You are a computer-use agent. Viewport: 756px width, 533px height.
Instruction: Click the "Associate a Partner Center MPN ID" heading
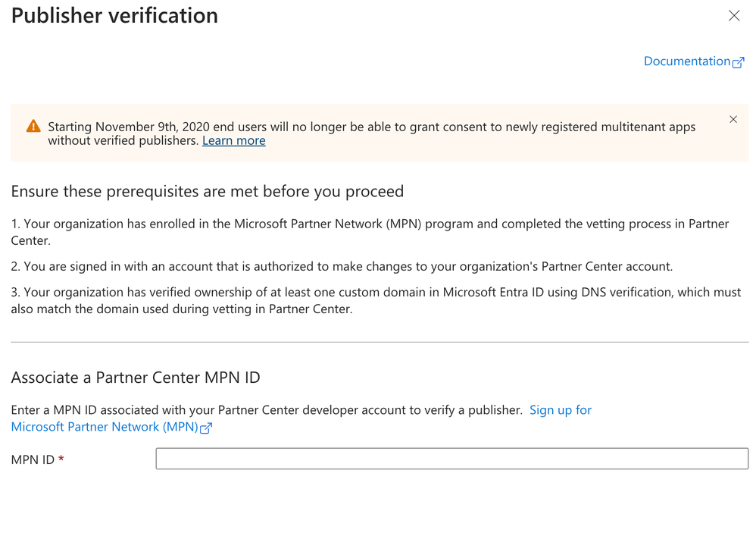click(136, 378)
